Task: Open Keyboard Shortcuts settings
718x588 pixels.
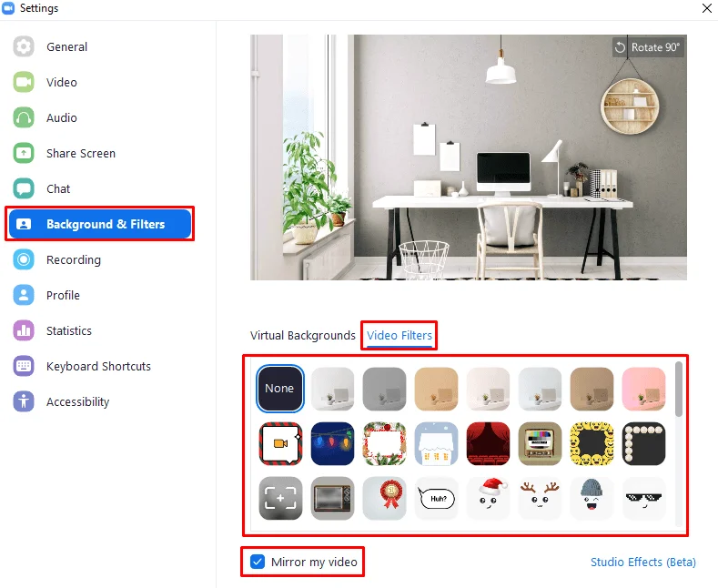Action: [98, 366]
